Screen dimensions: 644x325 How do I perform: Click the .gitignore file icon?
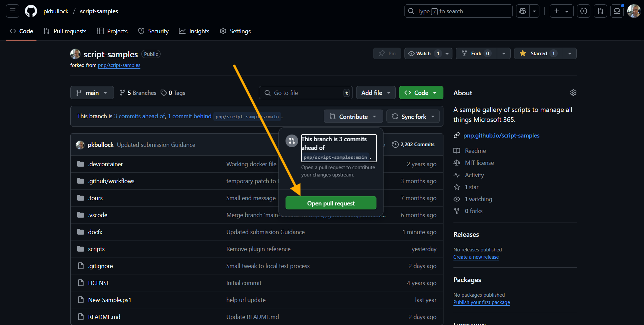click(81, 266)
